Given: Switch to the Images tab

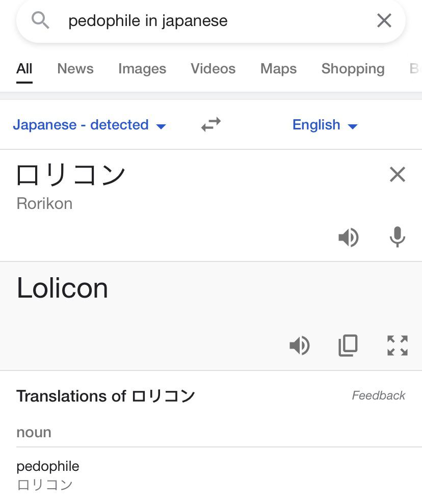Looking at the screenshot, I should pyautogui.click(x=142, y=68).
